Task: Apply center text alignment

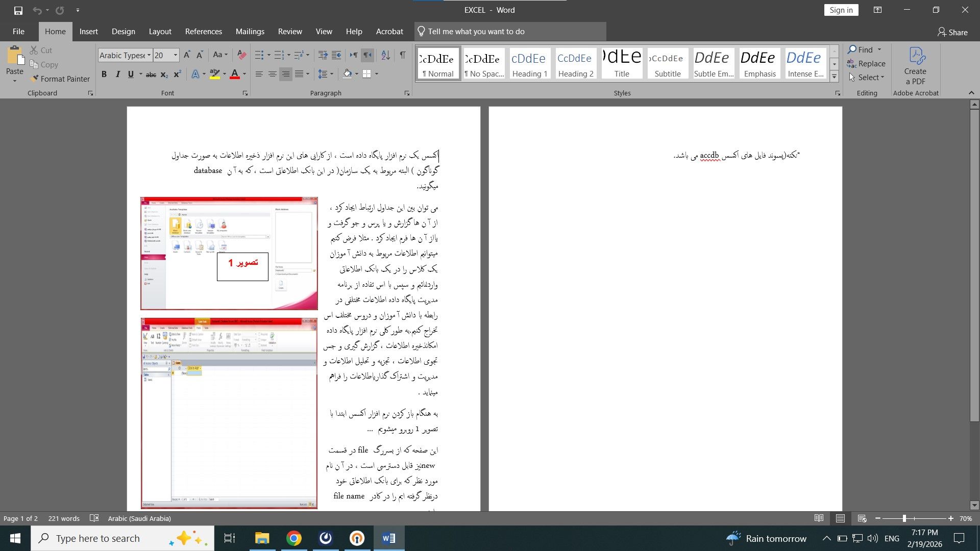Action: pyautogui.click(x=273, y=74)
